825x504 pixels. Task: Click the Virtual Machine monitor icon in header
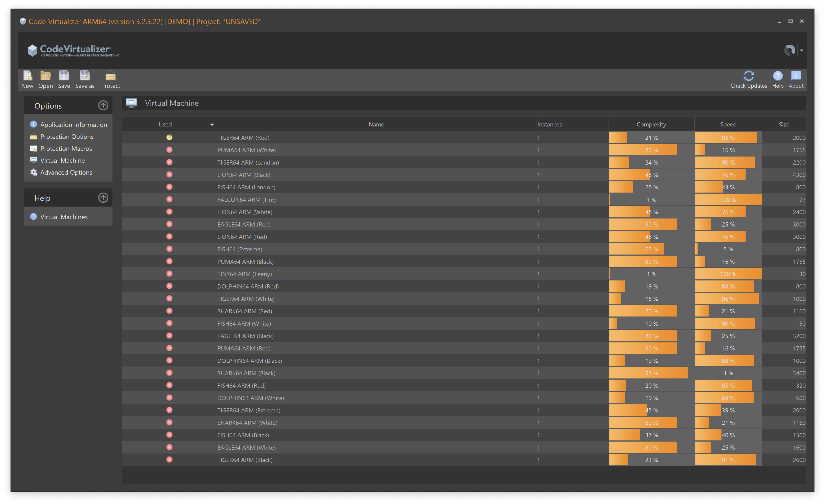tap(131, 103)
